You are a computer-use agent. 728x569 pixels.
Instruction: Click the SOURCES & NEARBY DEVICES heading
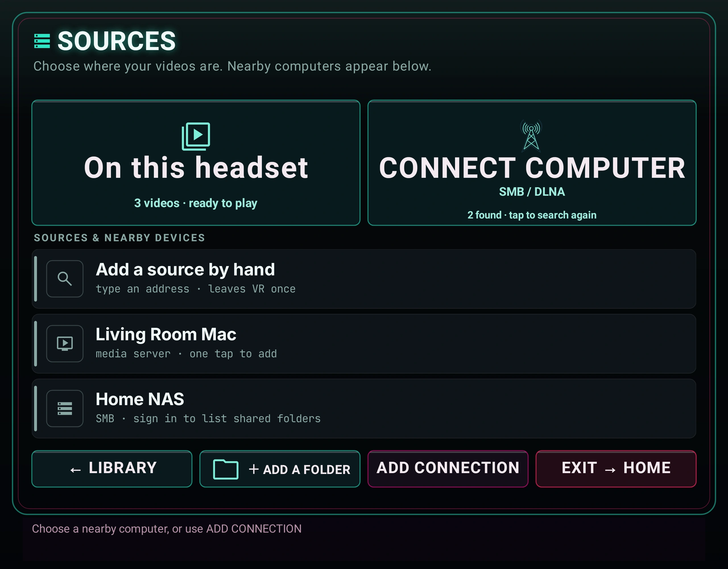click(x=120, y=238)
